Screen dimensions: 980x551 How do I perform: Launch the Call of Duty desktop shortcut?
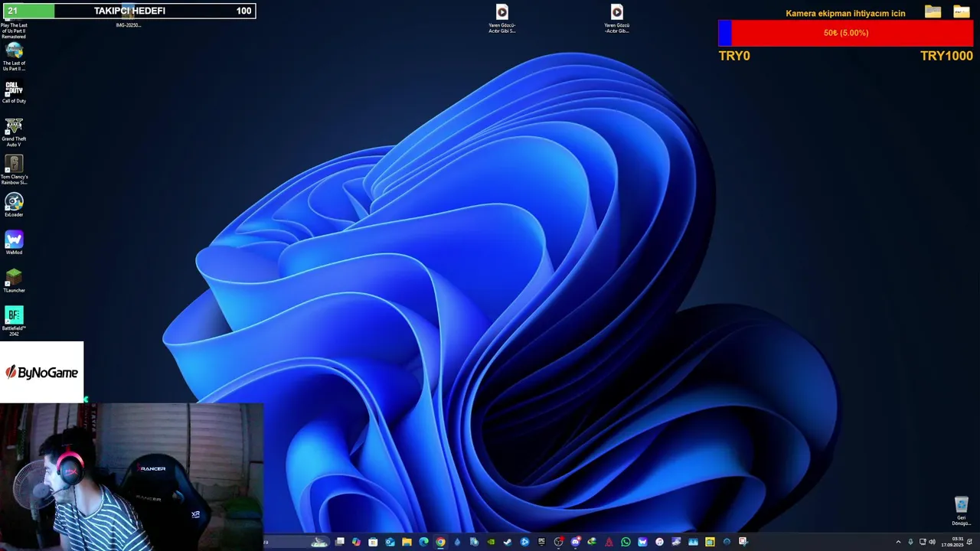(14, 93)
